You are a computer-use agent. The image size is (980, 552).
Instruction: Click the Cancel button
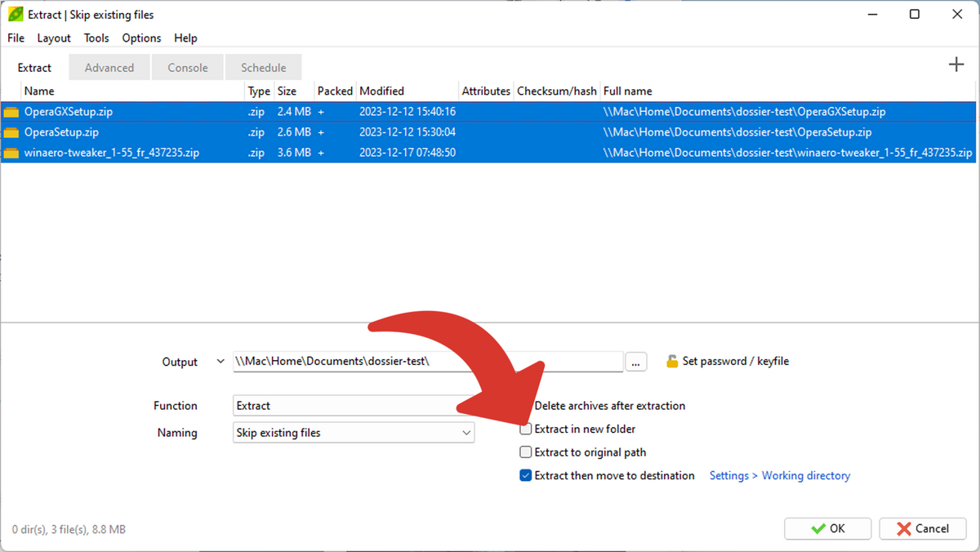[923, 528]
